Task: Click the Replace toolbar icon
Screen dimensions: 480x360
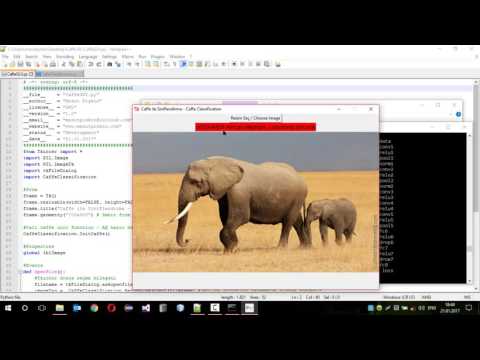Action: pyautogui.click(x=118, y=64)
